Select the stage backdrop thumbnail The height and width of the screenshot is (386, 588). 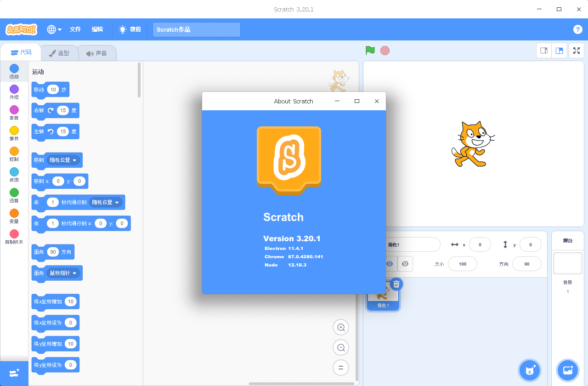click(x=568, y=263)
